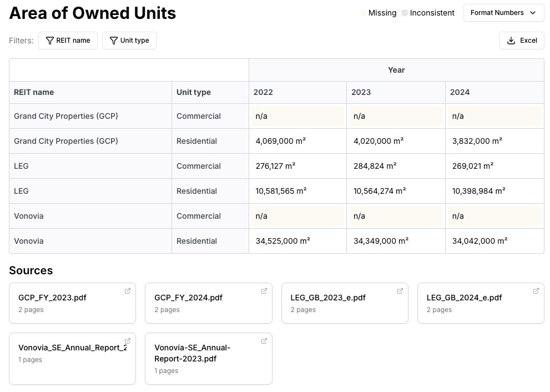
Task: Select cell 4,020,000 m²
Action: click(x=396, y=141)
